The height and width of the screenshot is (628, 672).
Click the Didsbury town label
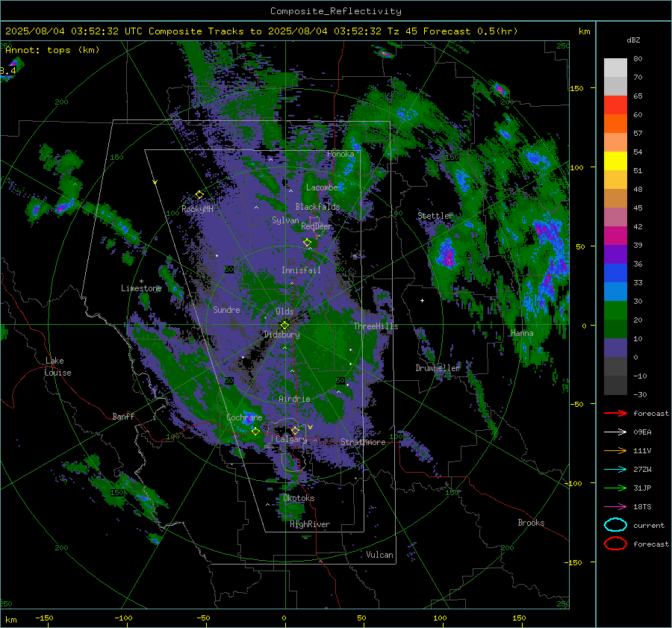pos(281,335)
